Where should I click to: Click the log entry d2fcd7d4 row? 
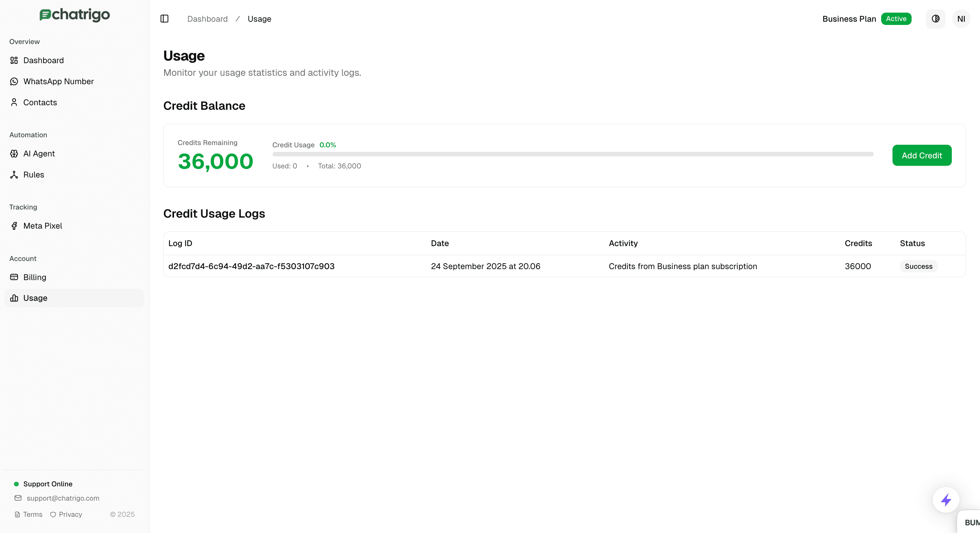click(x=251, y=266)
